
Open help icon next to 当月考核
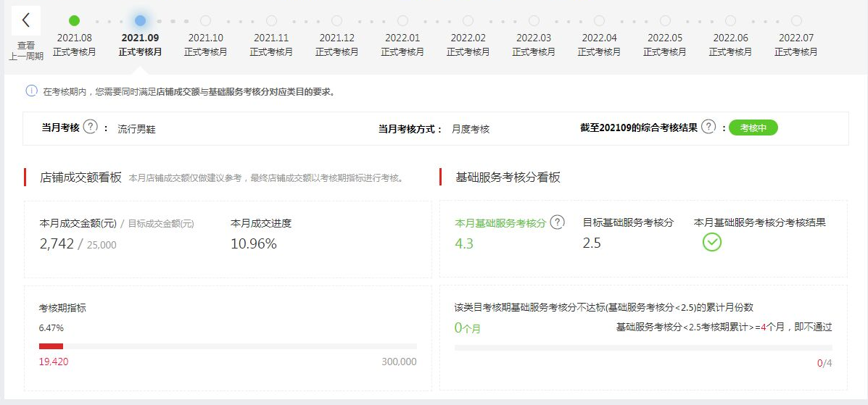point(90,127)
